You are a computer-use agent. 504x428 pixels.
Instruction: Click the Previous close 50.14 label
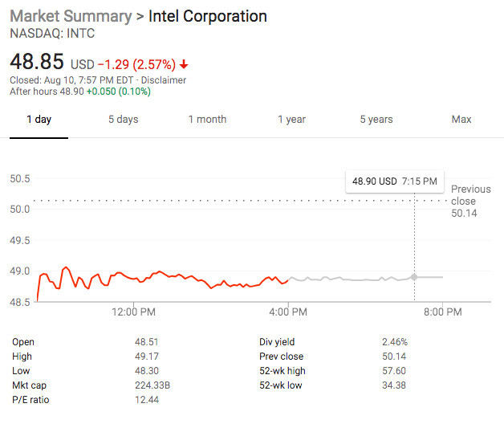pos(470,201)
